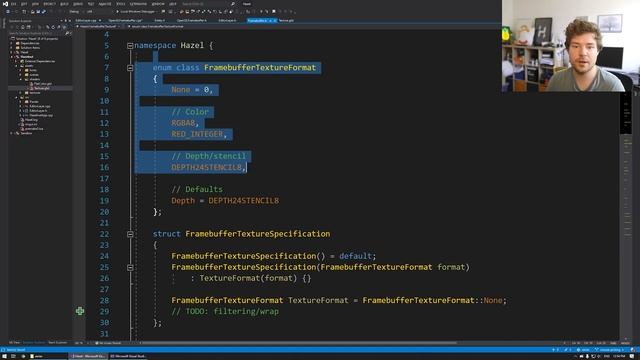Click the '// Defaults' comment

pos(197,189)
